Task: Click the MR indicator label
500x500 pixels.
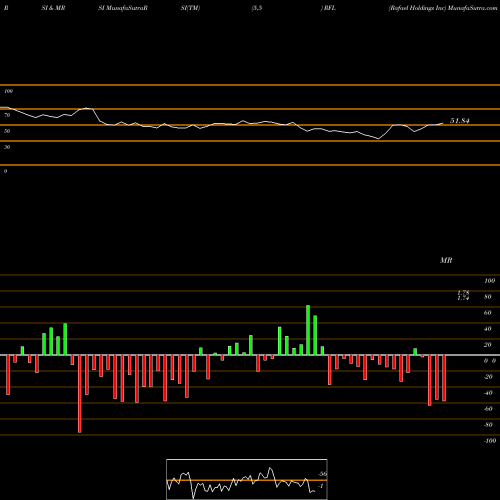Action: [446, 260]
